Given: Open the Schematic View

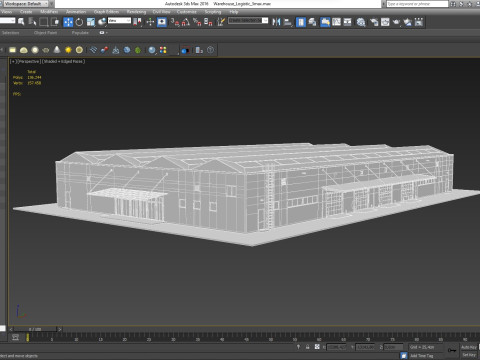Looking at the screenshot, I should (347, 22).
